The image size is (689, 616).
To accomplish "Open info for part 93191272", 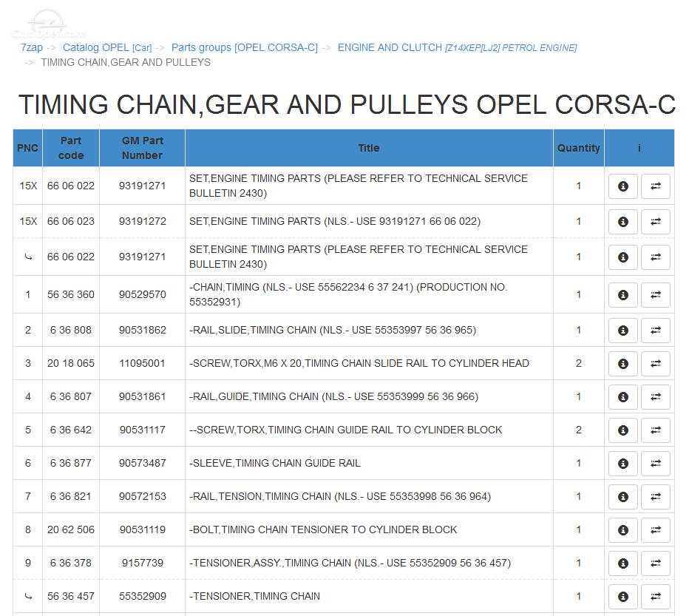I will tap(622, 222).
